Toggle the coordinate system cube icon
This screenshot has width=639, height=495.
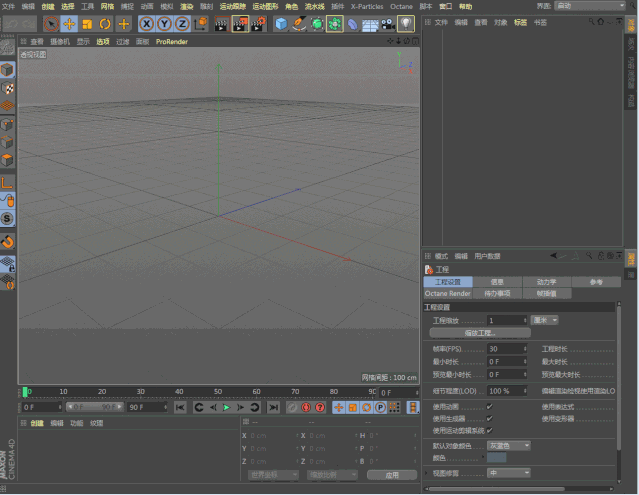click(201, 24)
